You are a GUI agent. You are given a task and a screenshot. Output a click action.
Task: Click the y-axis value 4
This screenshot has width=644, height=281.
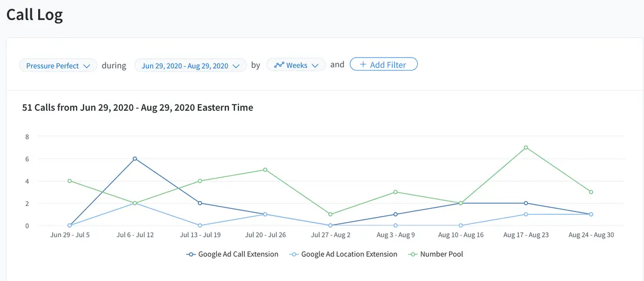[x=27, y=181]
